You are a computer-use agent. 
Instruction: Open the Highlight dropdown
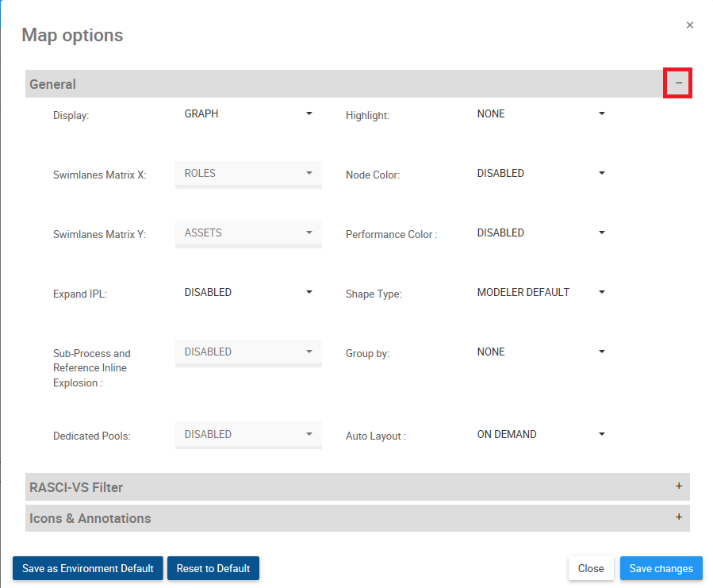click(541, 114)
